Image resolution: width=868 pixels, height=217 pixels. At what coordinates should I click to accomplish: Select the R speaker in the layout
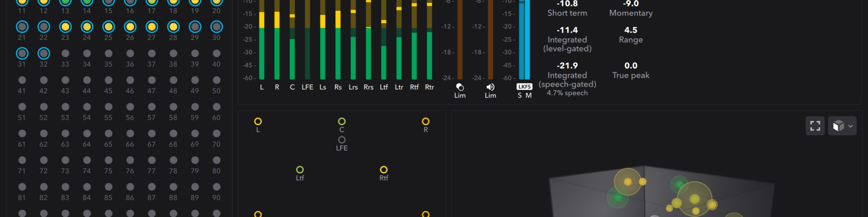pos(425,122)
